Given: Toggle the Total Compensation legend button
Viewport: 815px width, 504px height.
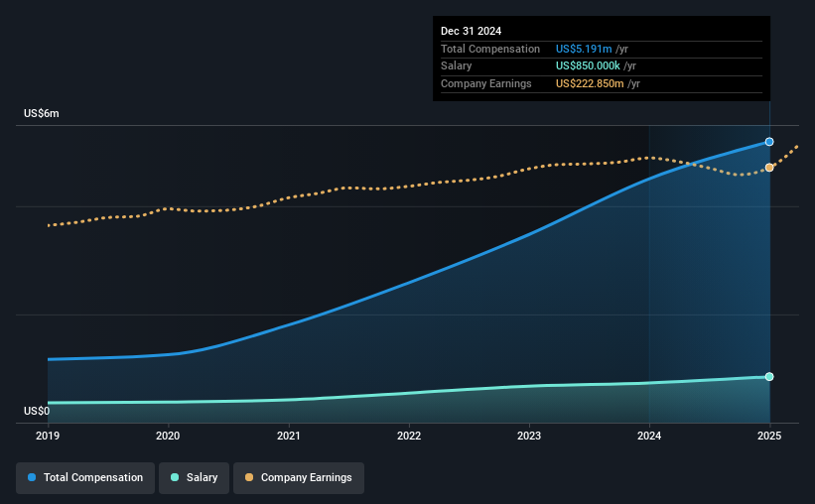Looking at the screenshot, I should coord(85,477).
